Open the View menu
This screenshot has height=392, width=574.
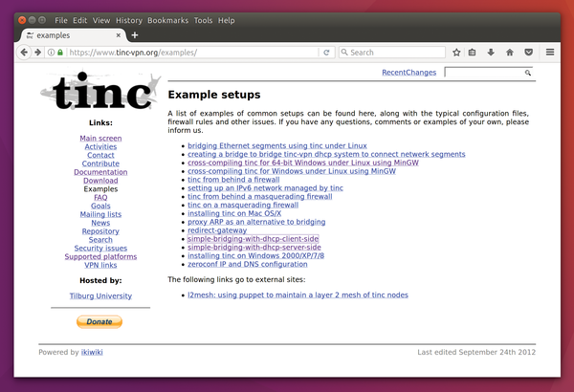point(101,20)
